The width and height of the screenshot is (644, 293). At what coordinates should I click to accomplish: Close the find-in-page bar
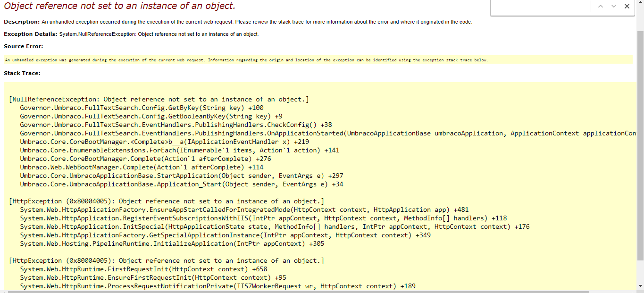627,6
